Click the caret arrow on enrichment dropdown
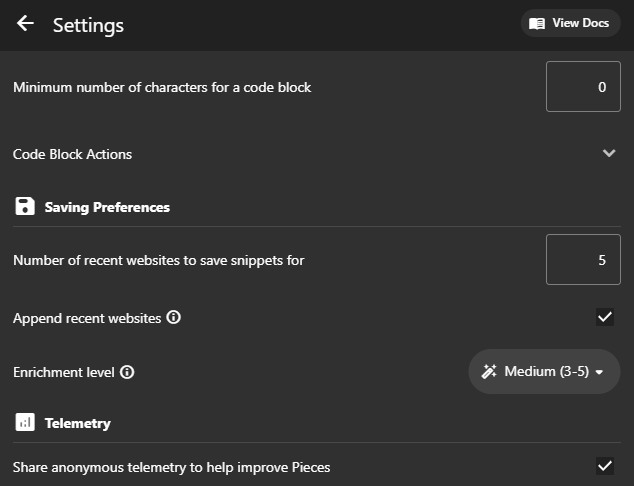Screen dimensions: 634x486 point(599,372)
